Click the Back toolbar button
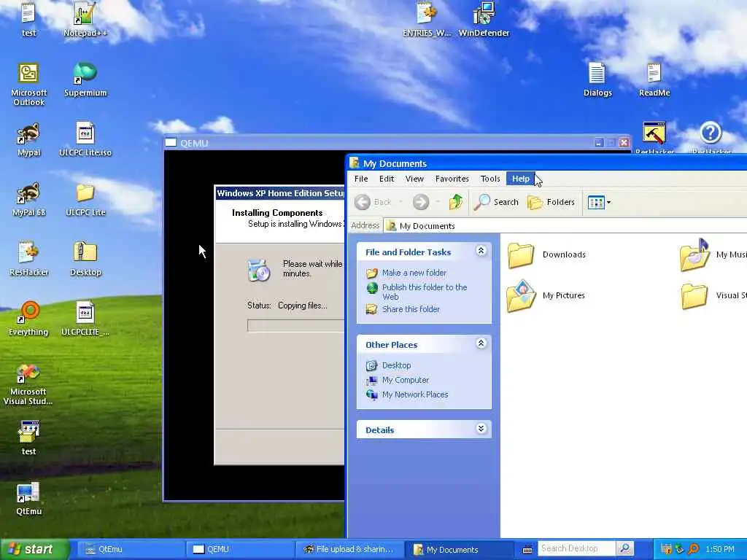This screenshot has width=747, height=560. coord(373,202)
